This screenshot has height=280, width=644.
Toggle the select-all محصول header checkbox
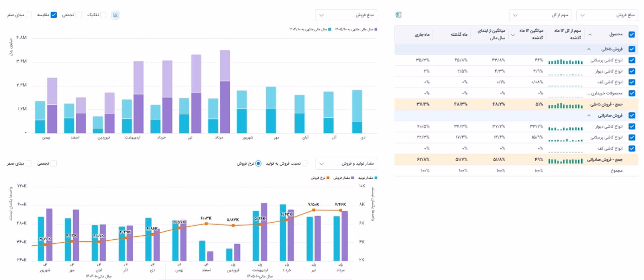(x=632, y=35)
